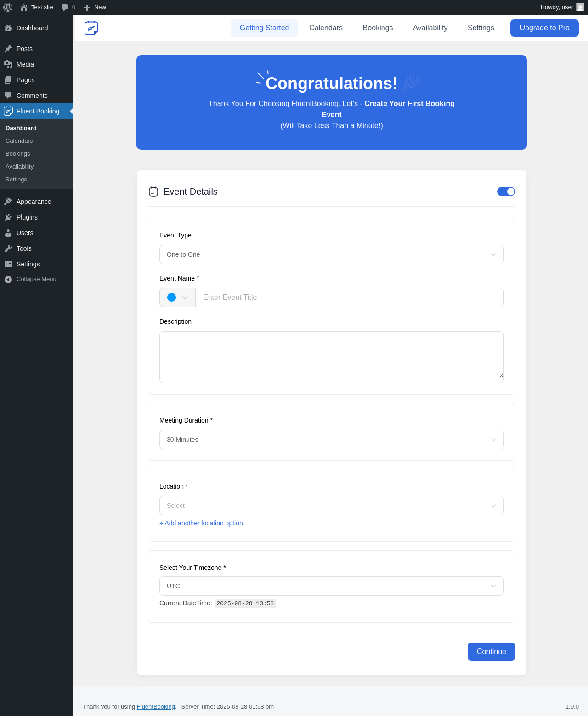Focus the Enter Event Title field
This screenshot has height=716, width=588.
click(350, 298)
